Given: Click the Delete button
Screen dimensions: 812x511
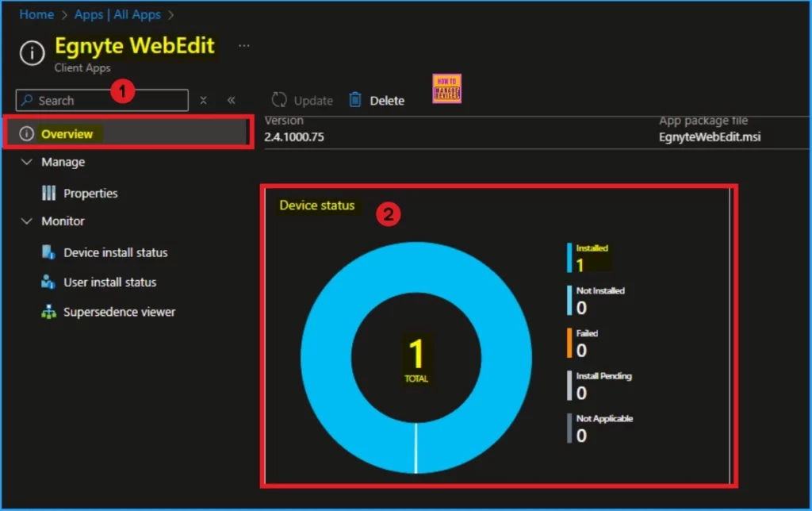Looking at the screenshot, I should coord(377,100).
